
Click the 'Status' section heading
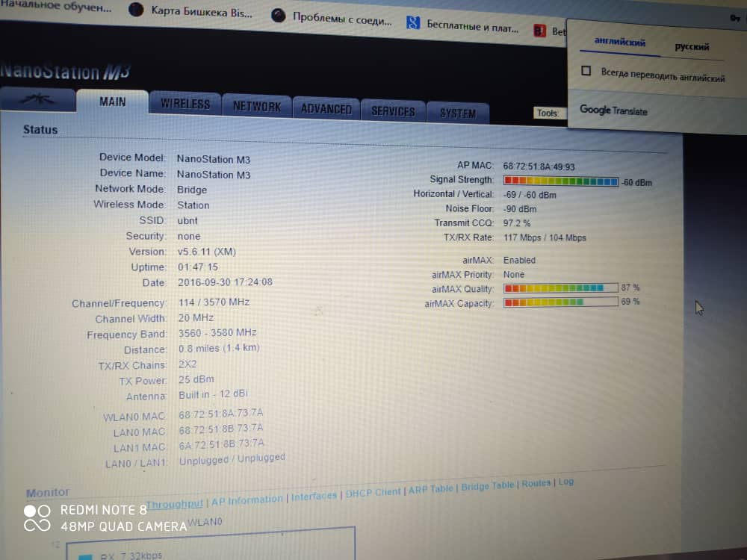pos(40,129)
